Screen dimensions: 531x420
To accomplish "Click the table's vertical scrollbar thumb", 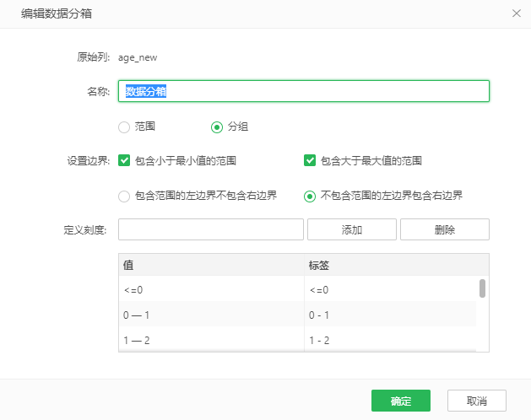I will [483, 288].
